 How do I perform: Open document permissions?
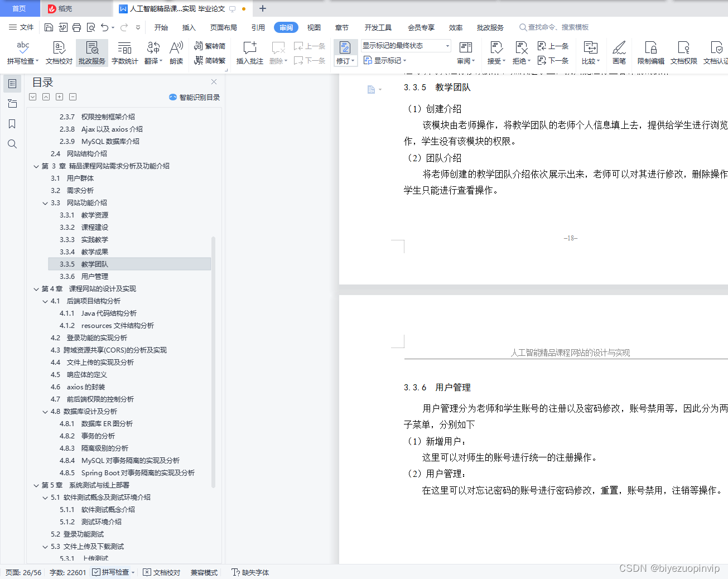[x=683, y=53]
